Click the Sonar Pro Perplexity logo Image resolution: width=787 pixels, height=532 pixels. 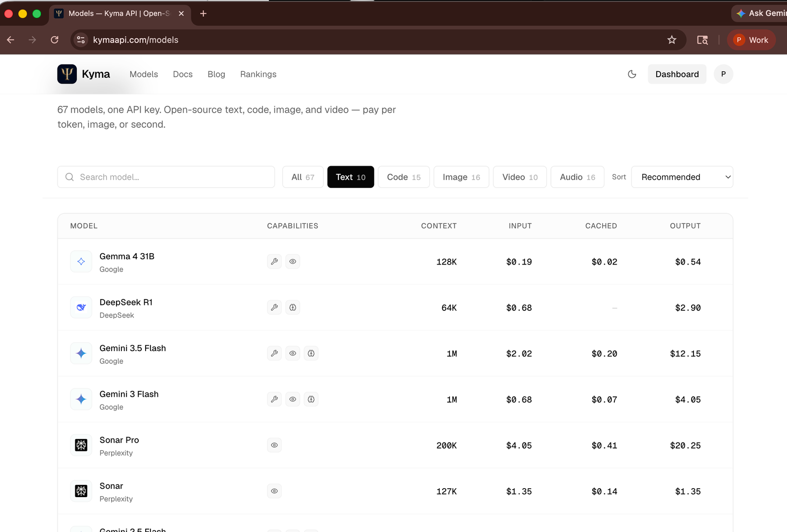[81, 445]
